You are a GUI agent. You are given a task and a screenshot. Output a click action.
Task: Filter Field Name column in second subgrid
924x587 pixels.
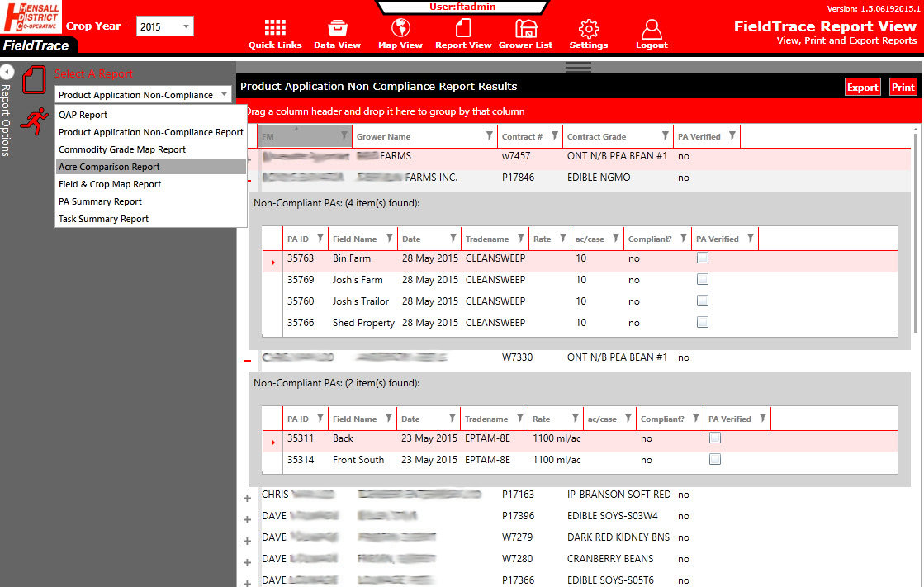coord(388,419)
